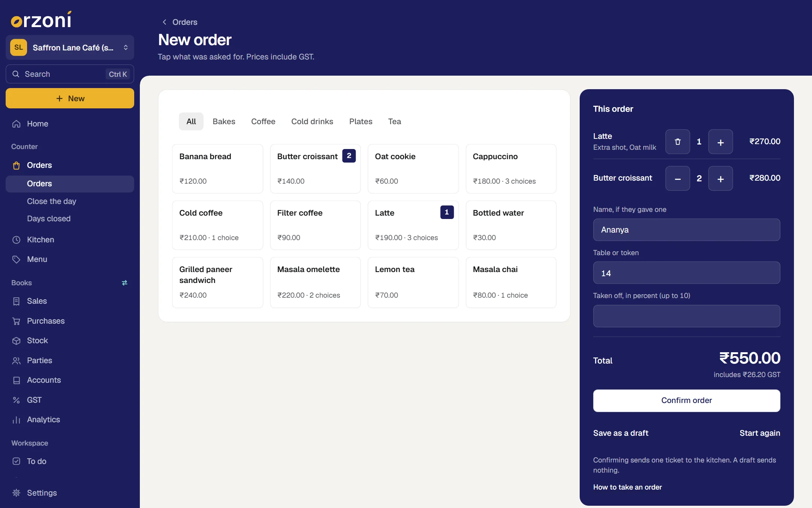812x508 pixels.
Task: Increase Butter croissant quantity with plus
Action: tap(720, 178)
